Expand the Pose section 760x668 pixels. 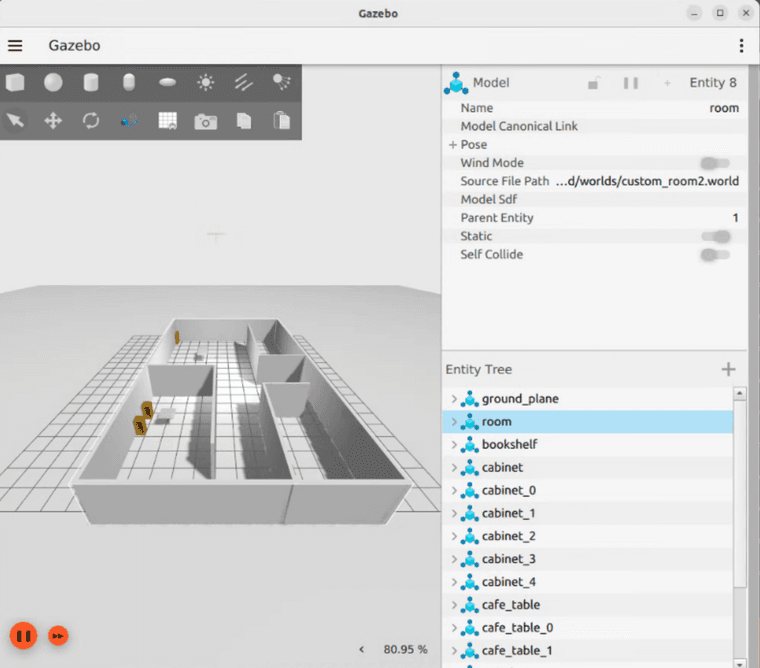pos(453,144)
